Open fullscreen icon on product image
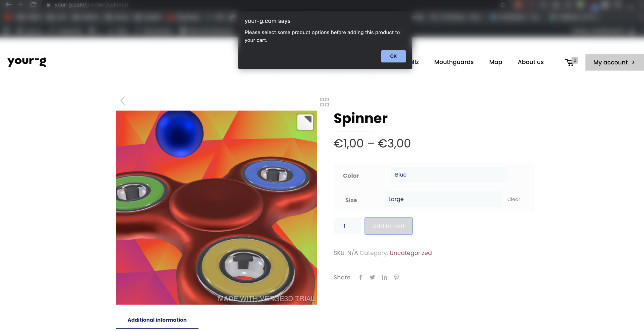The height and width of the screenshot is (331, 644). 305,122
